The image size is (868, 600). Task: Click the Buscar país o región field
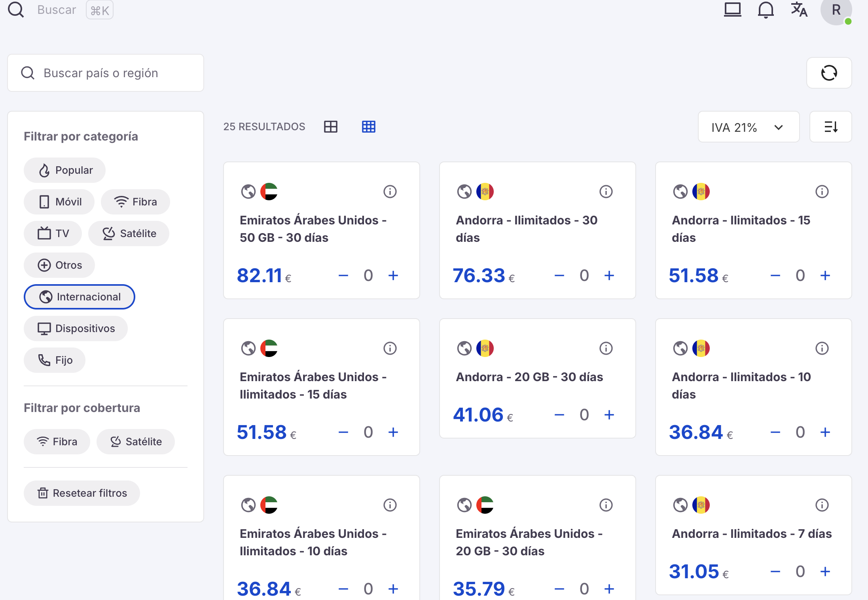pos(106,73)
